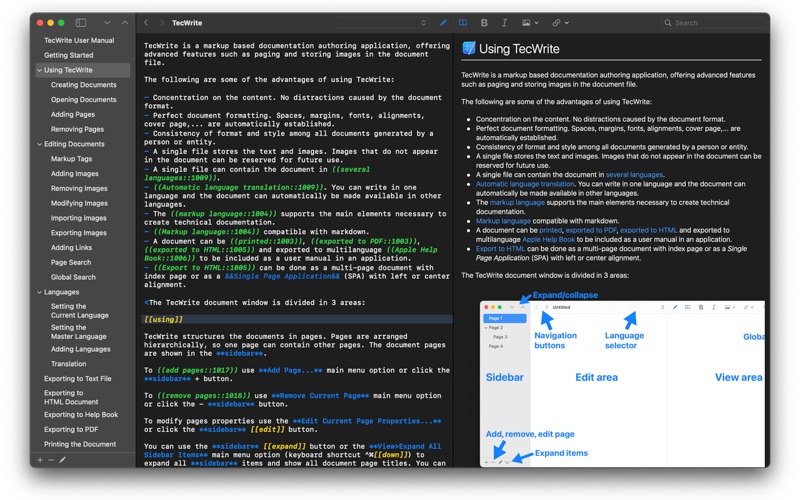Image resolution: width=800 pixels, height=500 pixels.
Task: Select the Exporting Images page
Action: tap(79, 233)
